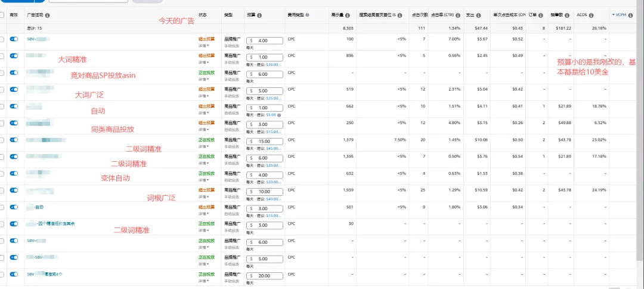The image size is (644, 289).
Task: Toggle the -自动 campaign switch
Action: [14, 207]
